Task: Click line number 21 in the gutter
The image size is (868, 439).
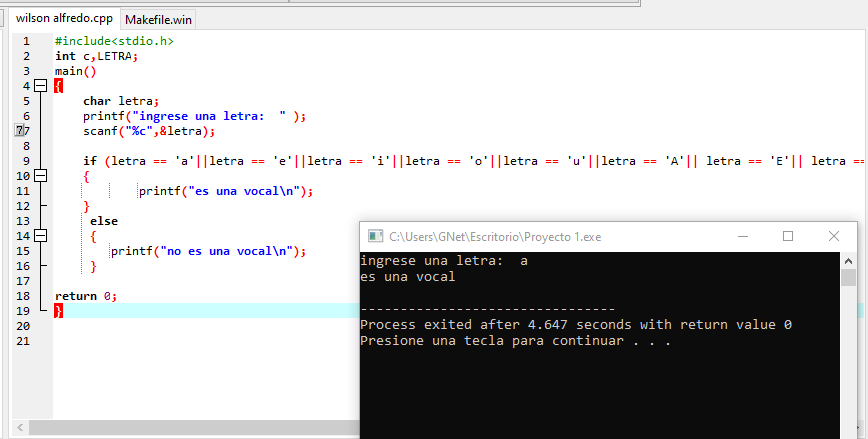Action: click(24, 341)
